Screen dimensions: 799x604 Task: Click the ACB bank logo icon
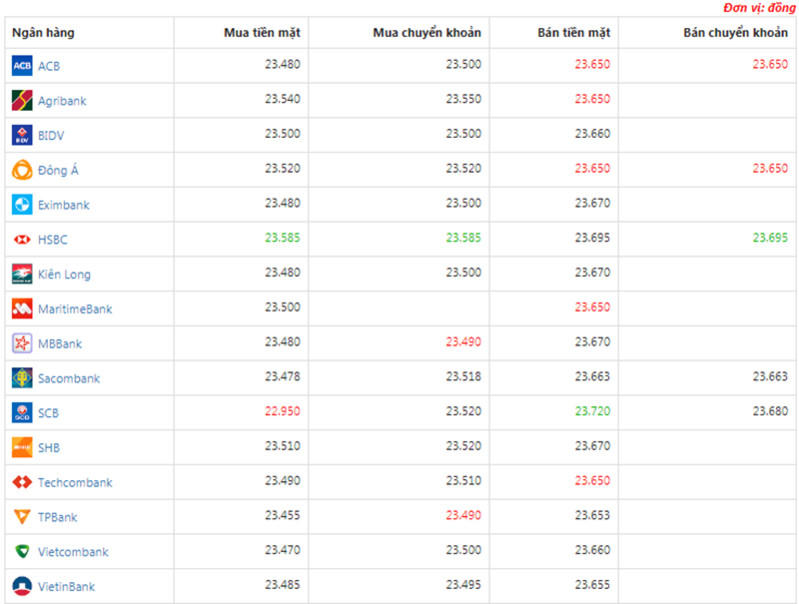pos(22,66)
